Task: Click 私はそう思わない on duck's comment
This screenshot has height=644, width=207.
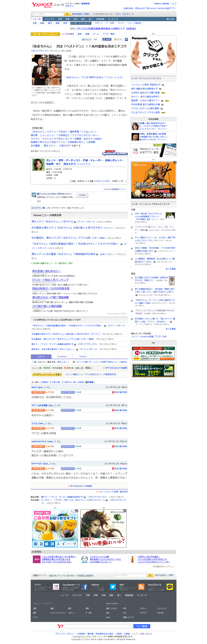Action: tap(68, 392)
